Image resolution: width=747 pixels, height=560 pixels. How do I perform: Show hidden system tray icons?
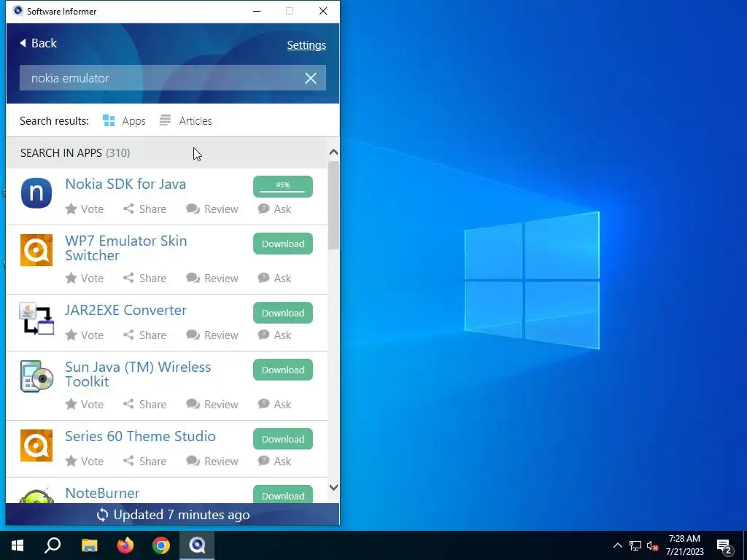click(x=617, y=545)
